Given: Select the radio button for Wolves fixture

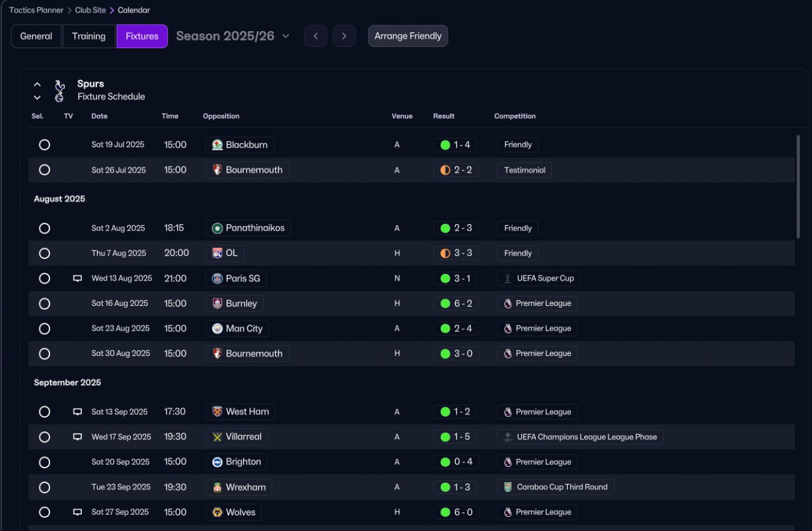Looking at the screenshot, I should 44,512.
